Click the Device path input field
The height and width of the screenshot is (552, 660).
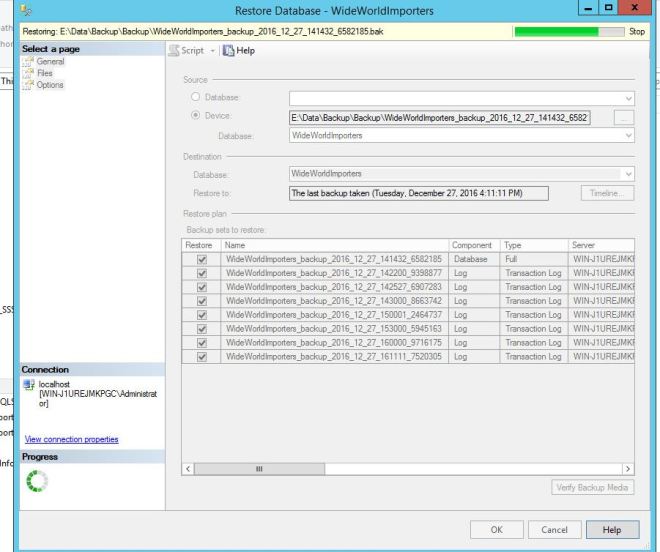439,118
